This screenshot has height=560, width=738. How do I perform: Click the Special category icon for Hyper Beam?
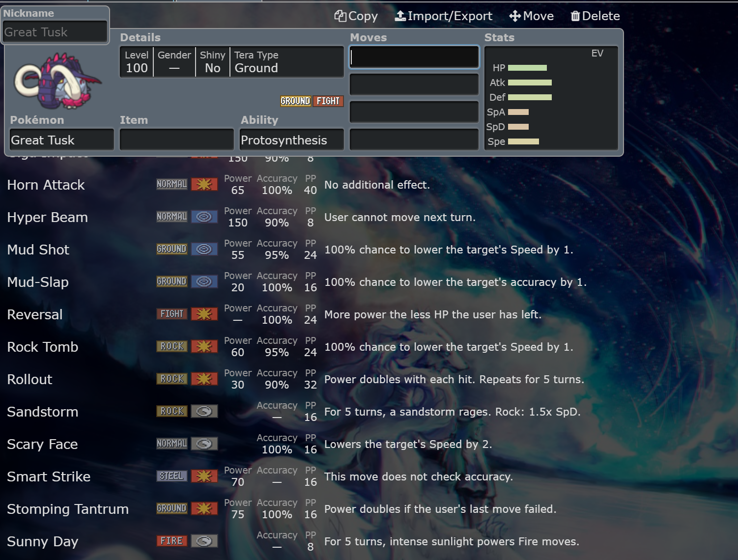pos(204,217)
